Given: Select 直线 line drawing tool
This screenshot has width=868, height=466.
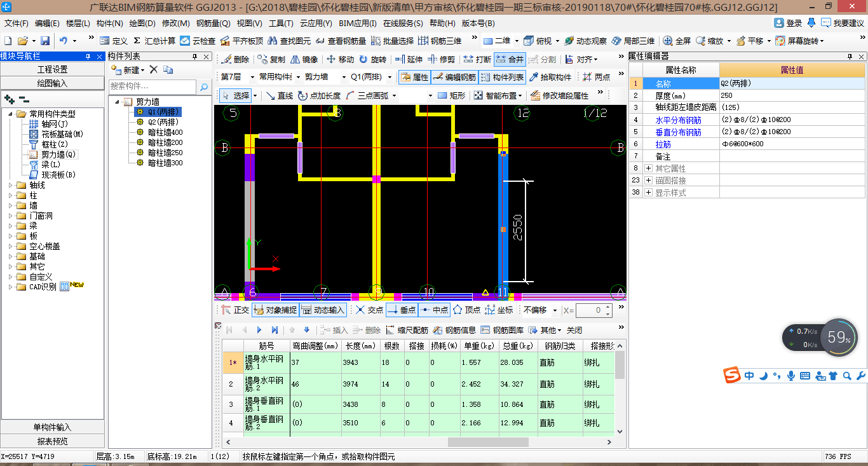Looking at the screenshot, I should click(x=279, y=96).
